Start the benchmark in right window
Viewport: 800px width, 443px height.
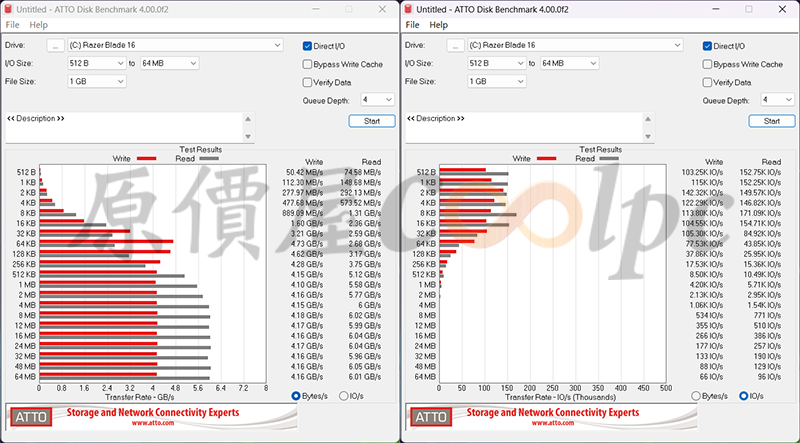[772, 121]
